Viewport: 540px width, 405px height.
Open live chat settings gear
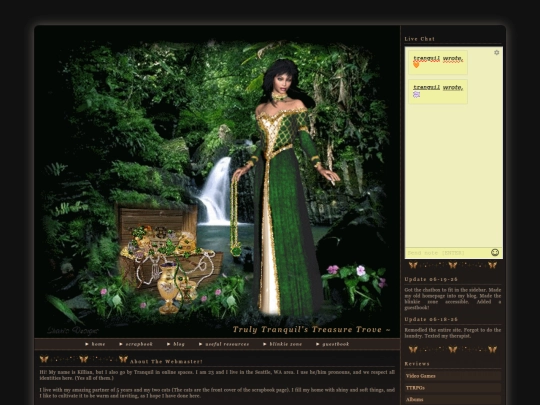click(x=496, y=52)
